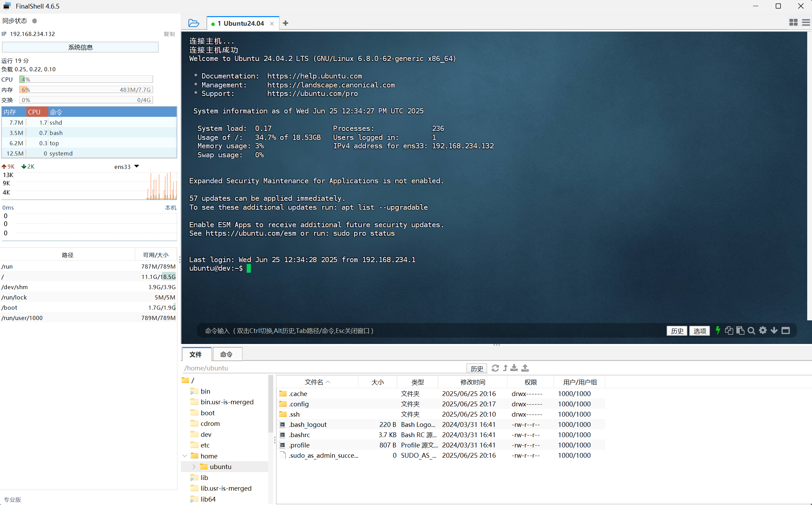
Task: Click the 系统信息 button
Action: click(x=80, y=47)
